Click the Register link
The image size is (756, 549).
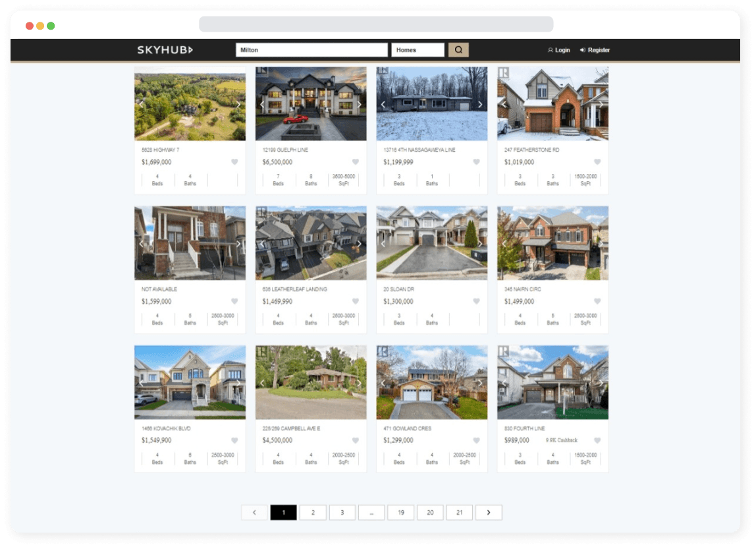(x=595, y=50)
